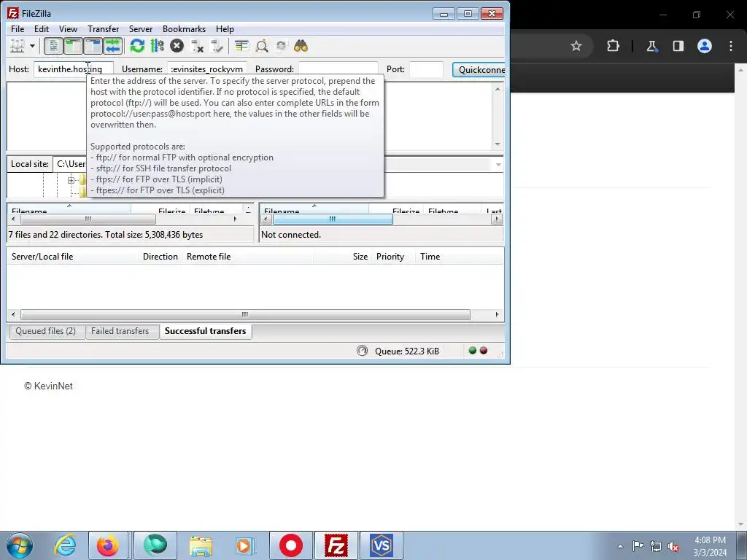Click into the Port field
This screenshot has height=560, width=747.
tap(426, 69)
